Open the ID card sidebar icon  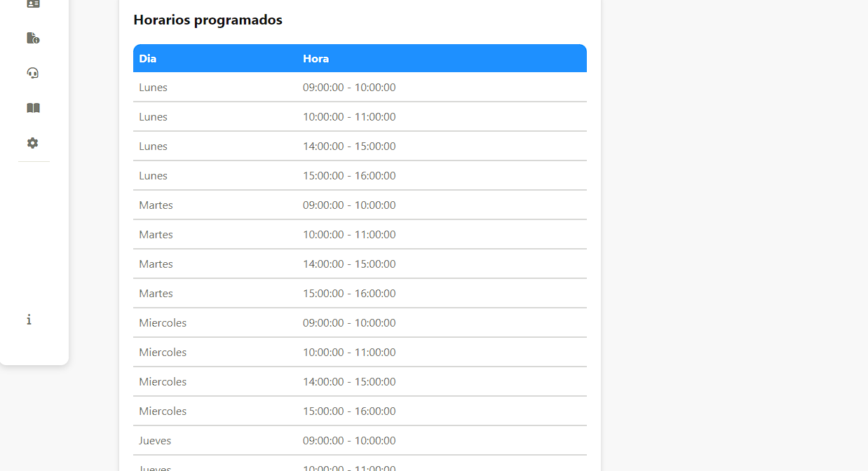33,4
